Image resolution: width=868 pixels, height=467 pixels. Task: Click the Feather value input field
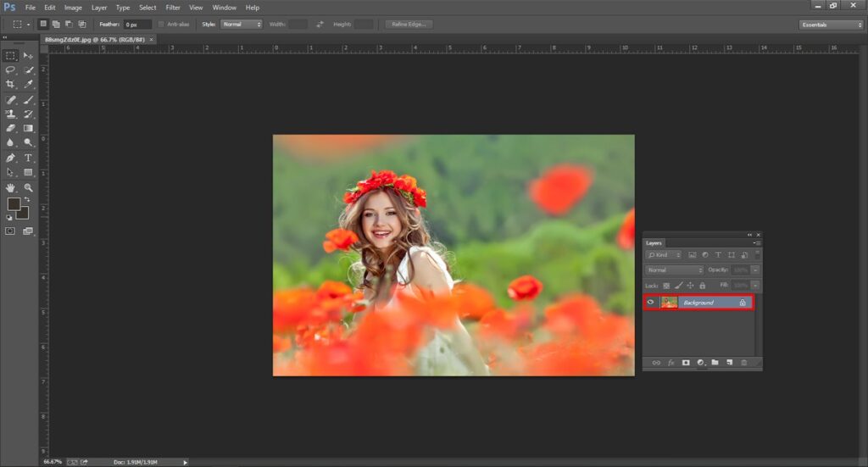137,25
